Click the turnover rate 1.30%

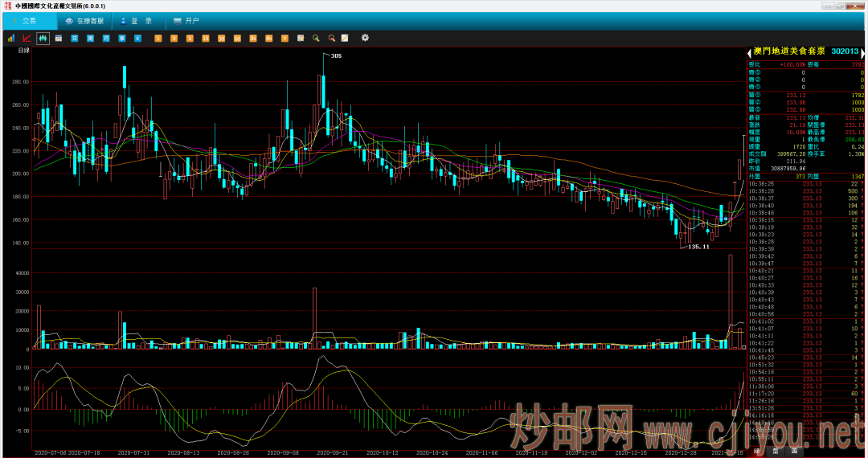857,153
